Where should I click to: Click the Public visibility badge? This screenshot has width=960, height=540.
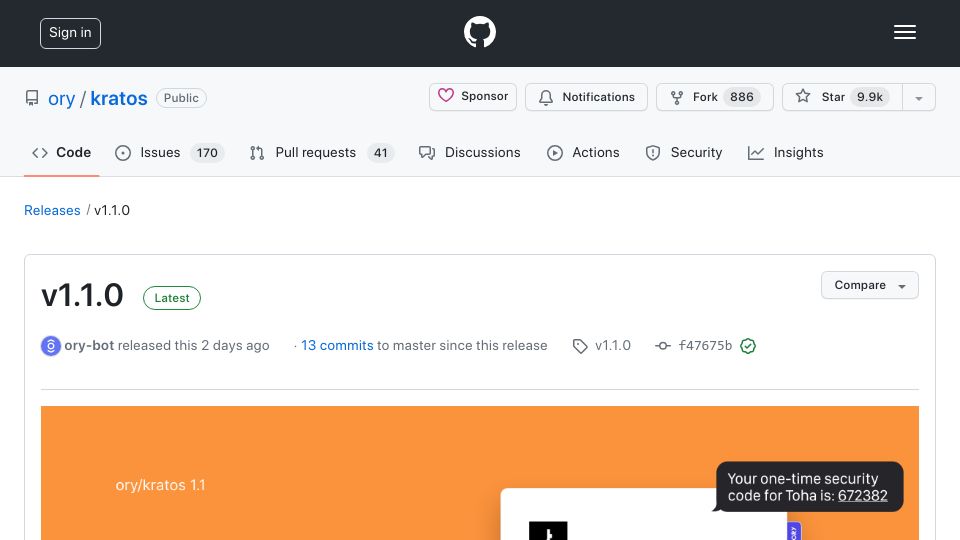[181, 98]
